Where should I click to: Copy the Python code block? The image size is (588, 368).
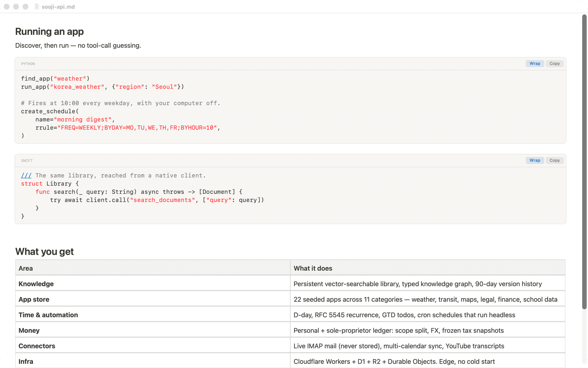(x=554, y=64)
